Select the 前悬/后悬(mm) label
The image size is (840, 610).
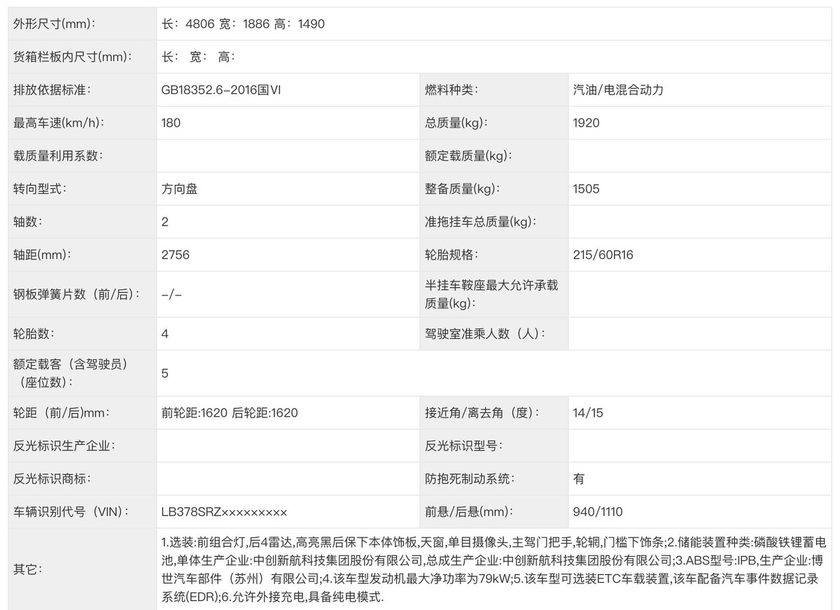click(469, 512)
